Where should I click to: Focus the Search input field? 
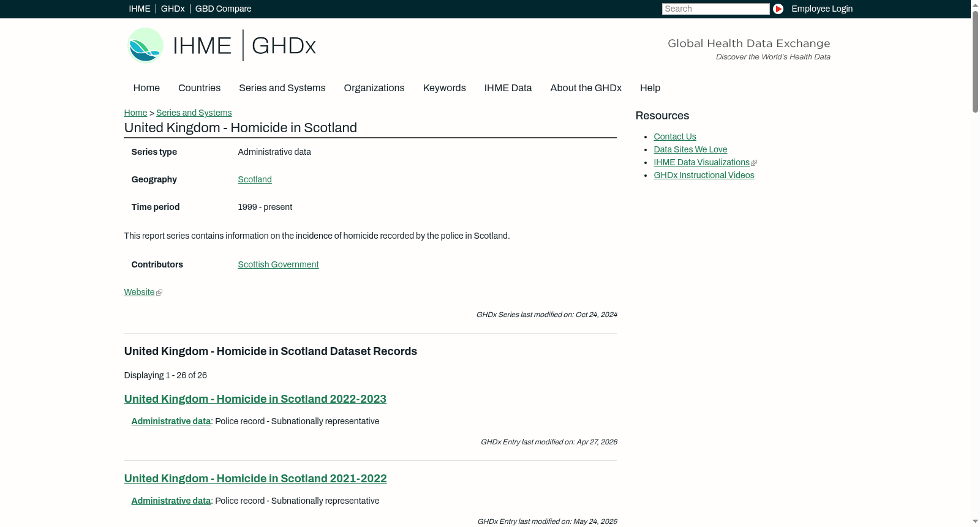(715, 9)
